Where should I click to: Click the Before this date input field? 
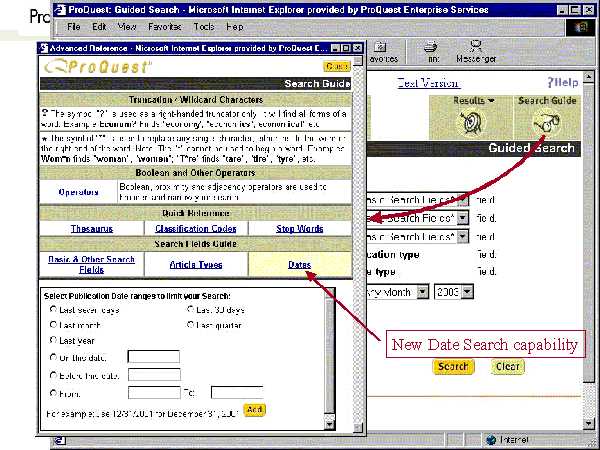tap(154, 375)
